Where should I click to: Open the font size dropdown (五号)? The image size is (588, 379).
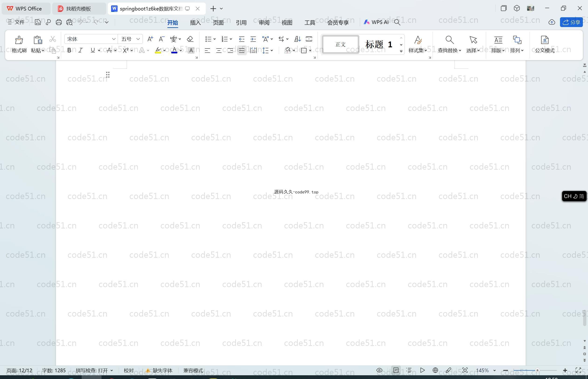138,39
